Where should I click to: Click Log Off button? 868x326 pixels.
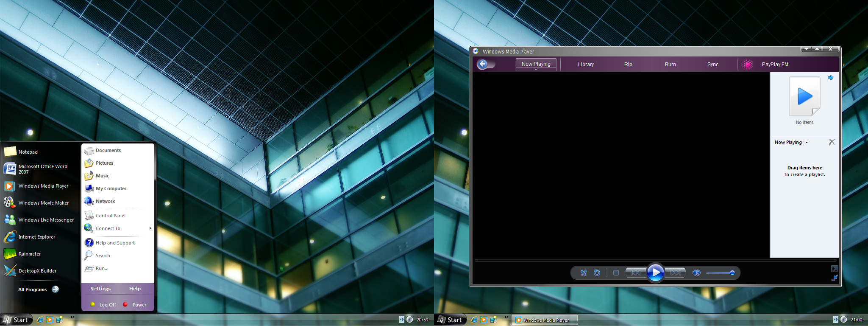coord(103,305)
